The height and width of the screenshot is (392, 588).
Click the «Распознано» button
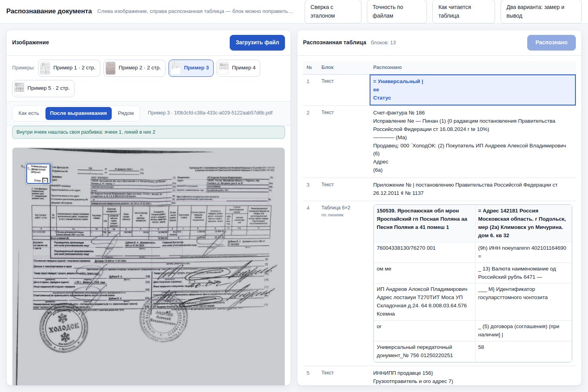551,43
